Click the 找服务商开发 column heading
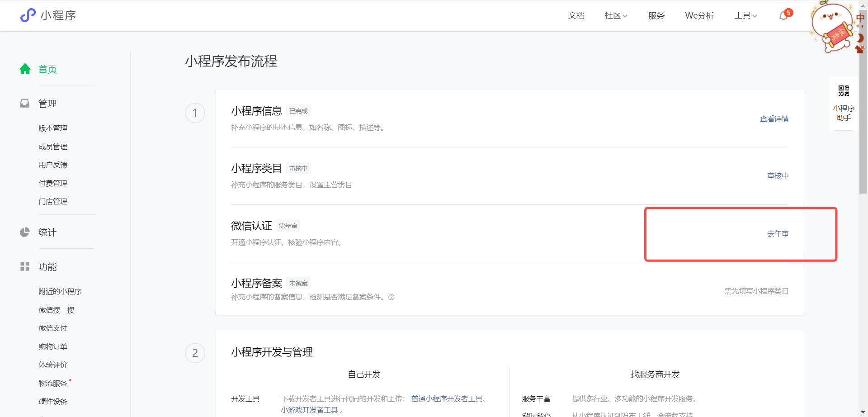 [x=656, y=374]
